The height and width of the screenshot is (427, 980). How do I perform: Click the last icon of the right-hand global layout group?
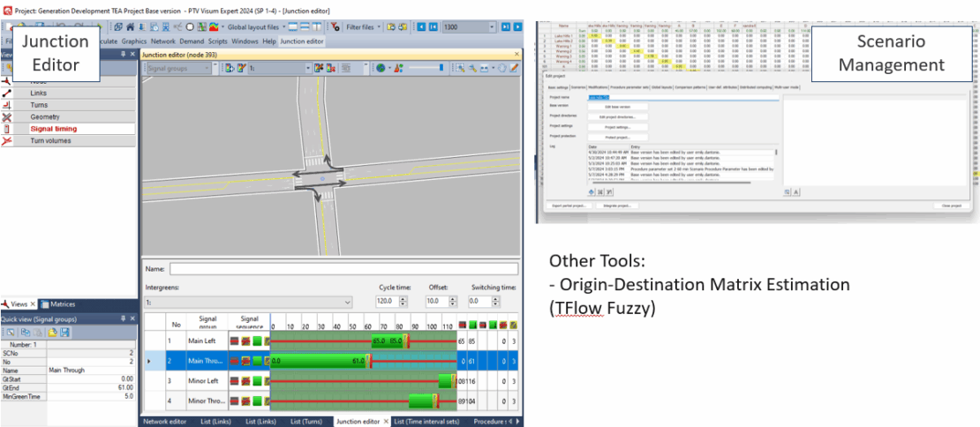click(x=318, y=26)
